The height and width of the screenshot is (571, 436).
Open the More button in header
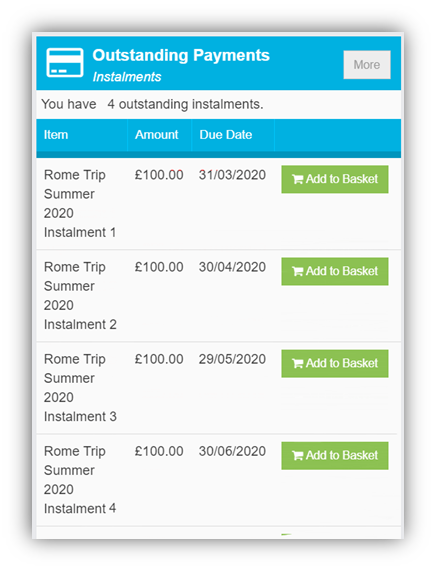pyautogui.click(x=367, y=65)
